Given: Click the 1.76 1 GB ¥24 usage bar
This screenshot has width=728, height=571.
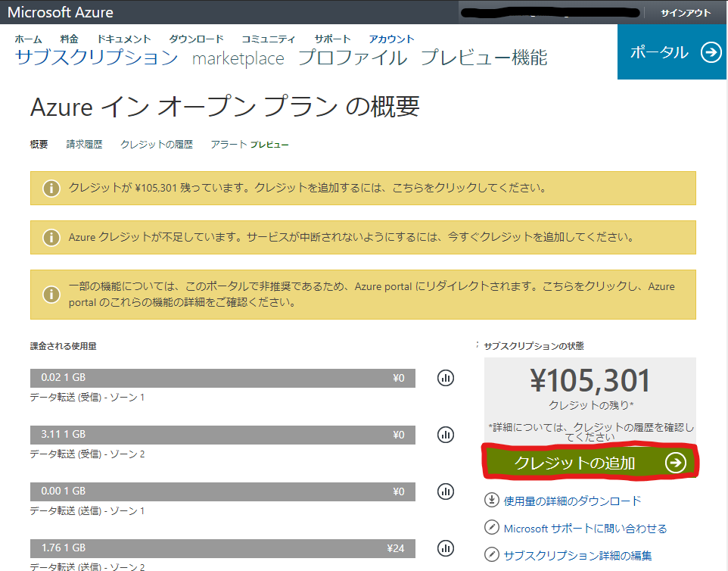Looking at the screenshot, I should [222, 548].
